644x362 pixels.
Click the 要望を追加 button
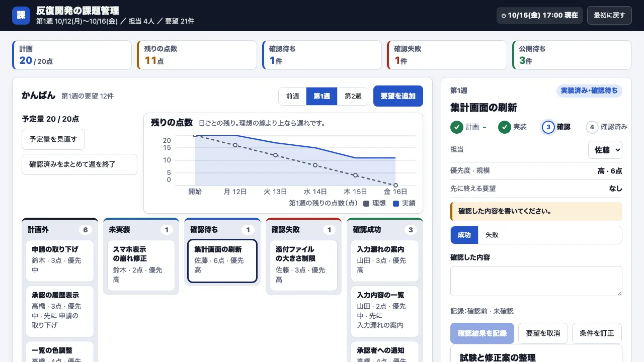tap(398, 96)
